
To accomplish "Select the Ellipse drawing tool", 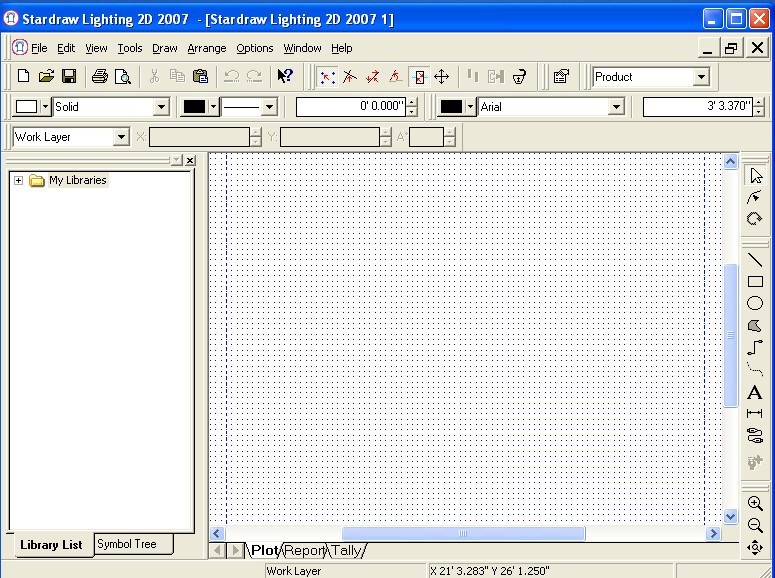I will click(x=755, y=303).
